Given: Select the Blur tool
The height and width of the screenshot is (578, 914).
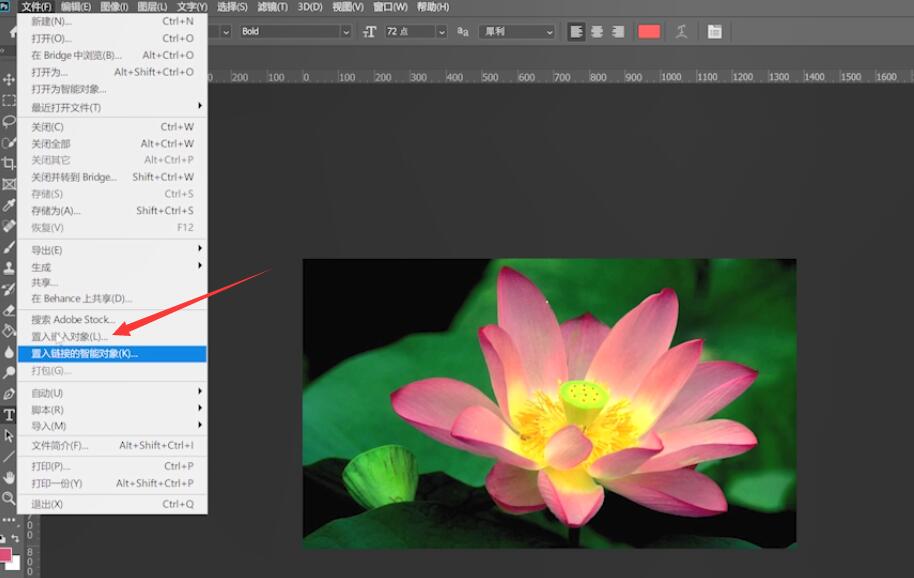Looking at the screenshot, I should (9, 352).
